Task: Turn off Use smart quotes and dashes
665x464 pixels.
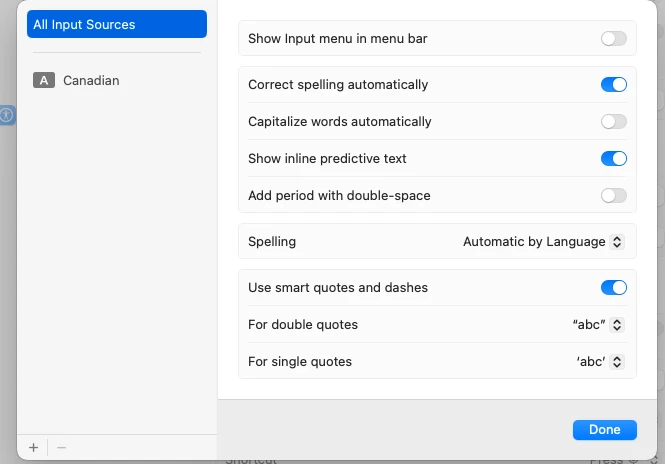Action: (x=614, y=288)
